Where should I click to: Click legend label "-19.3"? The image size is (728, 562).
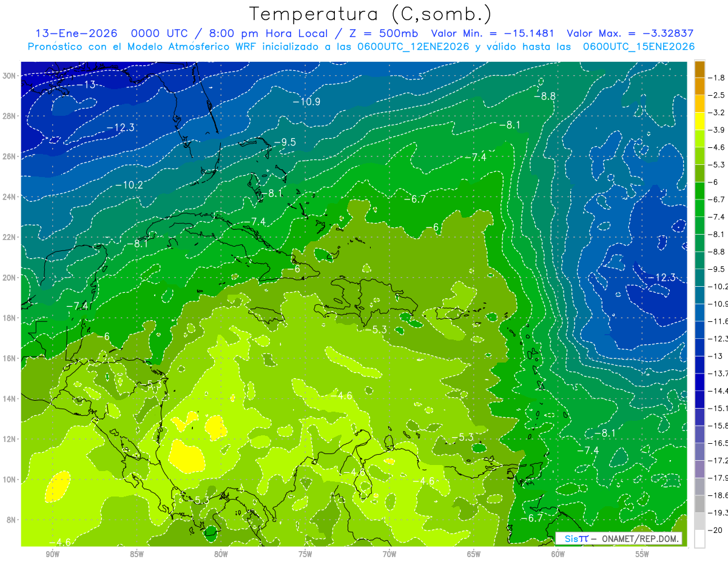(718, 512)
